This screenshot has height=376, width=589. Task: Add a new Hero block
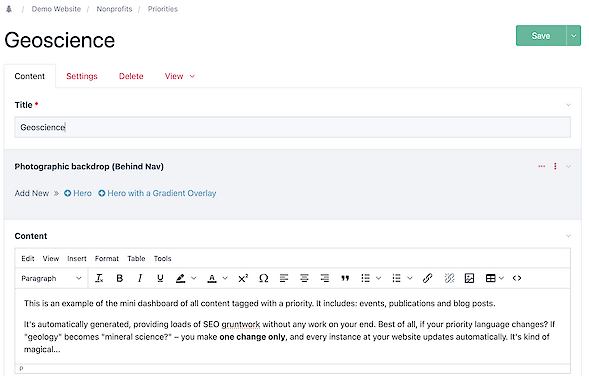pyautogui.click(x=78, y=193)
